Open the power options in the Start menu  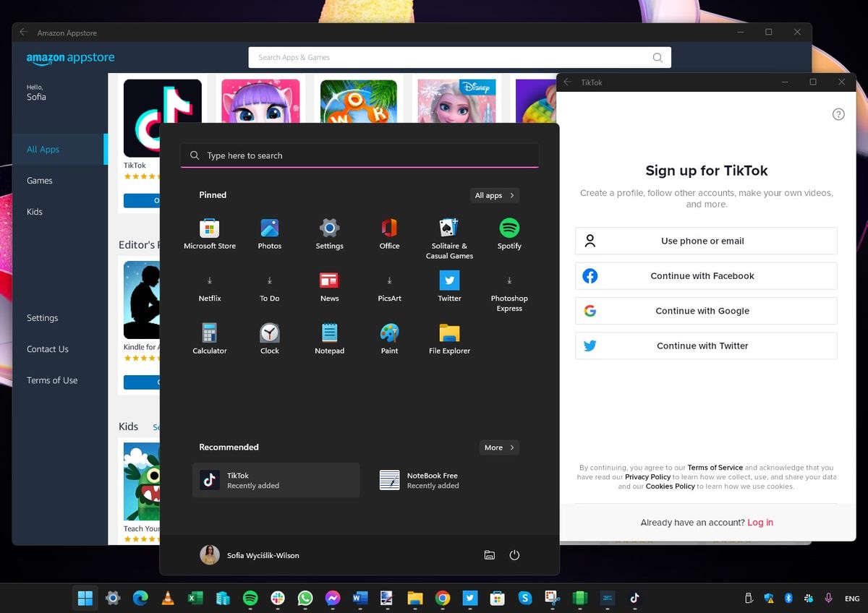(514, 555)
